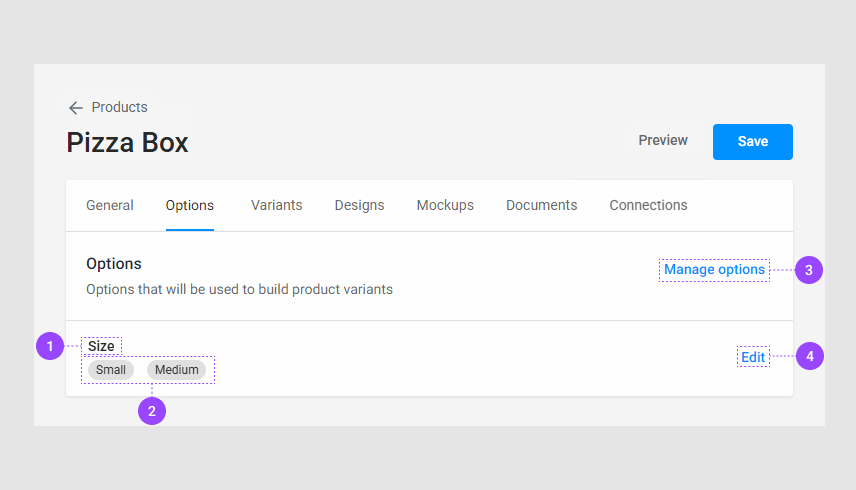Open the Mockups tab
The width and height of the screenshot is (856, 490).
tap(445, 205)
